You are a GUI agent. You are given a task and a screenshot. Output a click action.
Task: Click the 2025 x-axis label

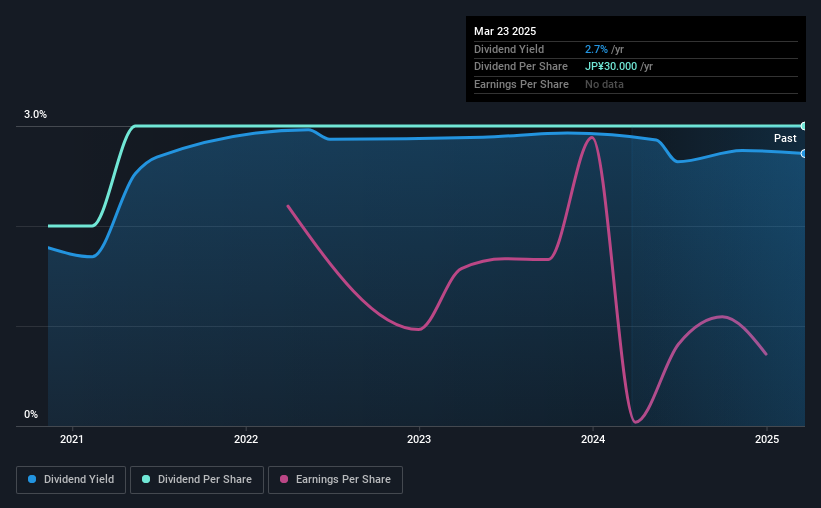(767, 439)
